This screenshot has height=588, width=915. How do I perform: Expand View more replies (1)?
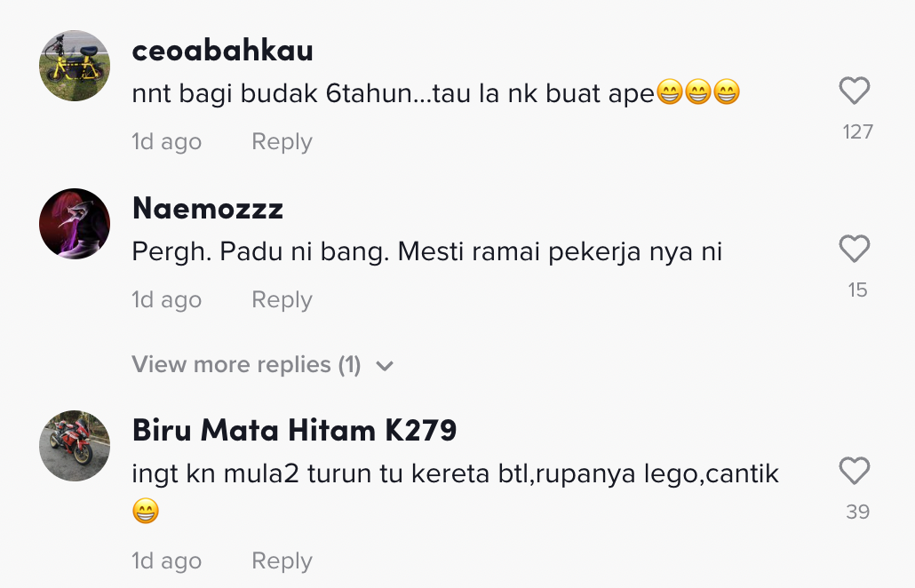point(246,365)
